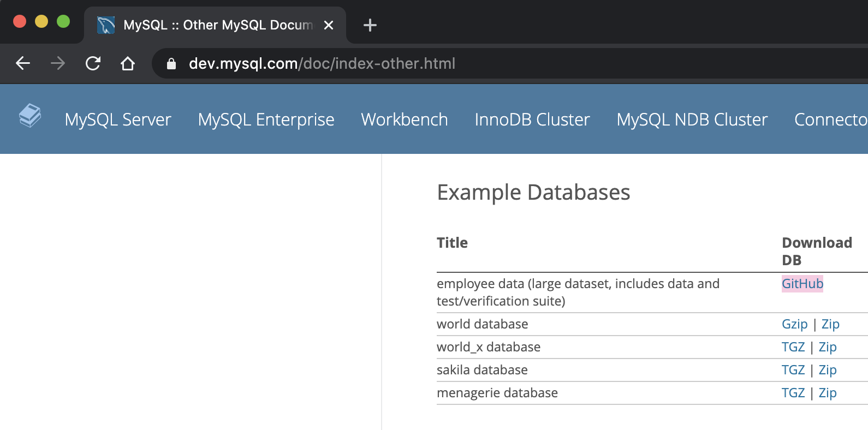This screenshot has width=868, height=430.
Task: Close the MySQL documentation tab
Action: [329, 25]
